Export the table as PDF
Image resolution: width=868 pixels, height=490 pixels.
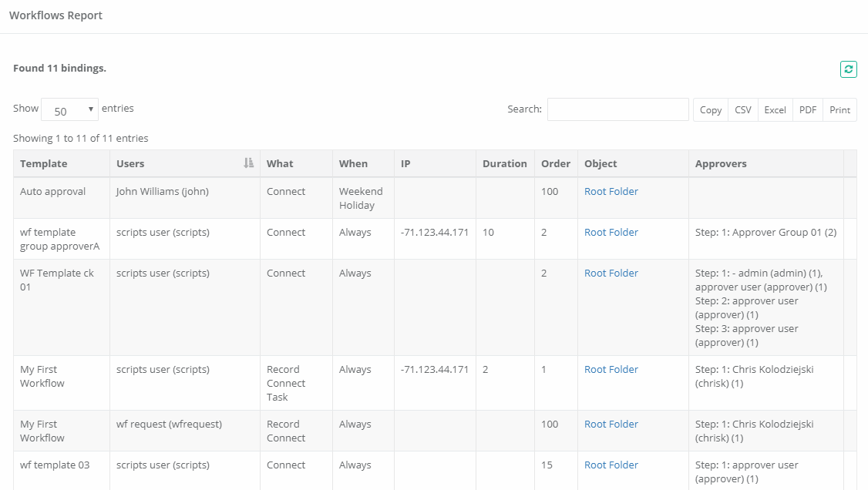click(808, 109)
